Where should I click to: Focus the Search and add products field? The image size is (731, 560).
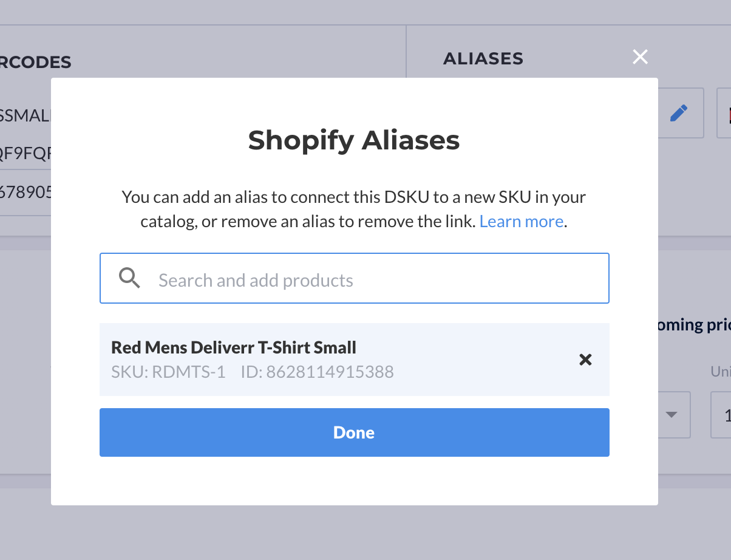click(355, 278)
